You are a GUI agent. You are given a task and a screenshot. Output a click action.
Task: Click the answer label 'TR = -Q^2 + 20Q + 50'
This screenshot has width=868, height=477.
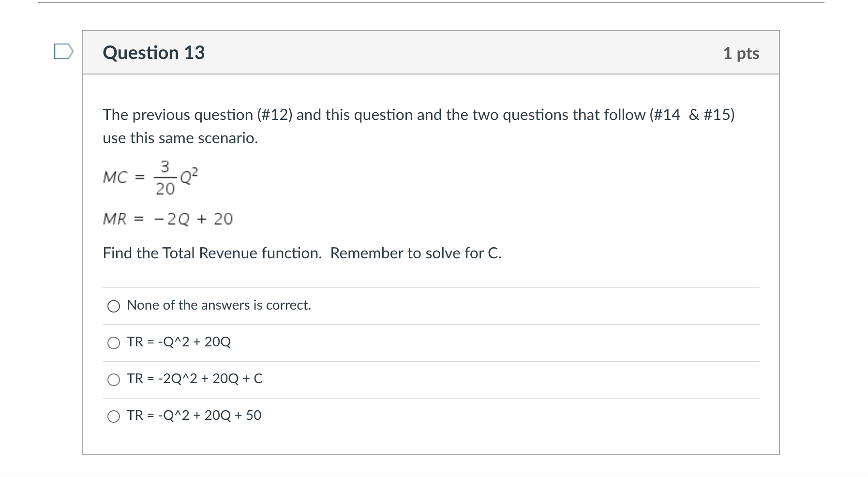(x=194, y=416)
